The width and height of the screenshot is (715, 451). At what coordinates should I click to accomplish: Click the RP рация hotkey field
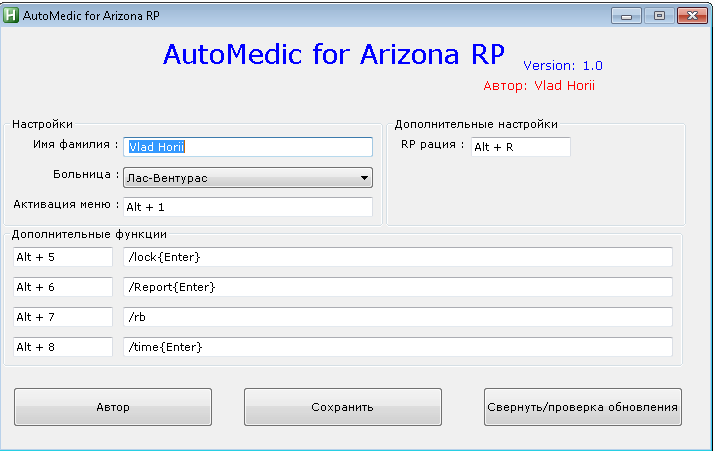pyautogui.click(x=520, y=147)
